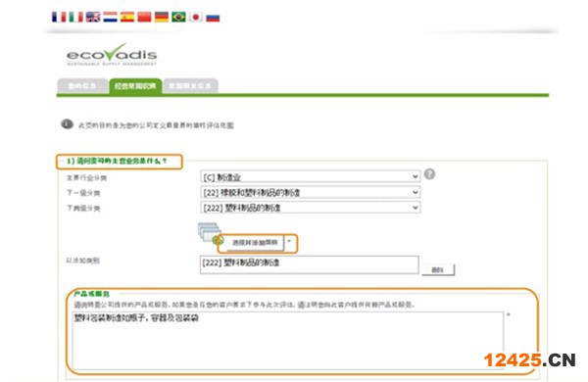
Task: Click the grey info icon above the form
Action: [67, 124]
